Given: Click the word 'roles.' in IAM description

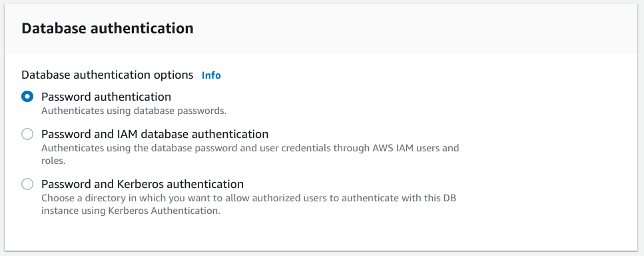Looking at the screenshot, I should [x=53, y=161].
